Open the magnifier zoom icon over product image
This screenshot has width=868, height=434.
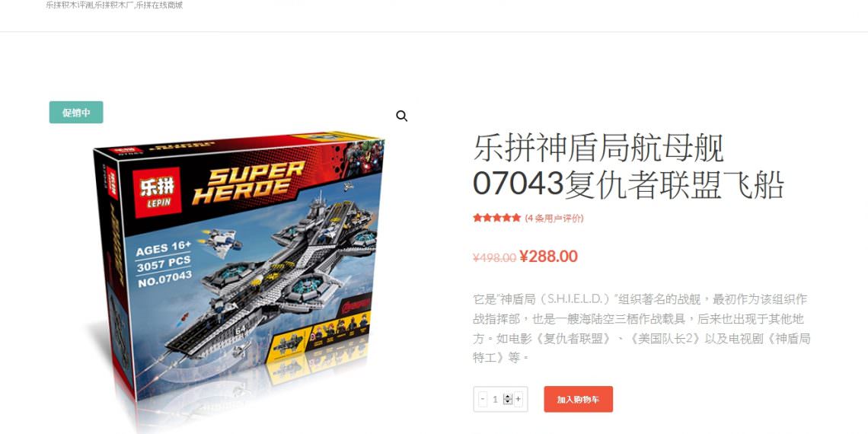tap(402, 116)
